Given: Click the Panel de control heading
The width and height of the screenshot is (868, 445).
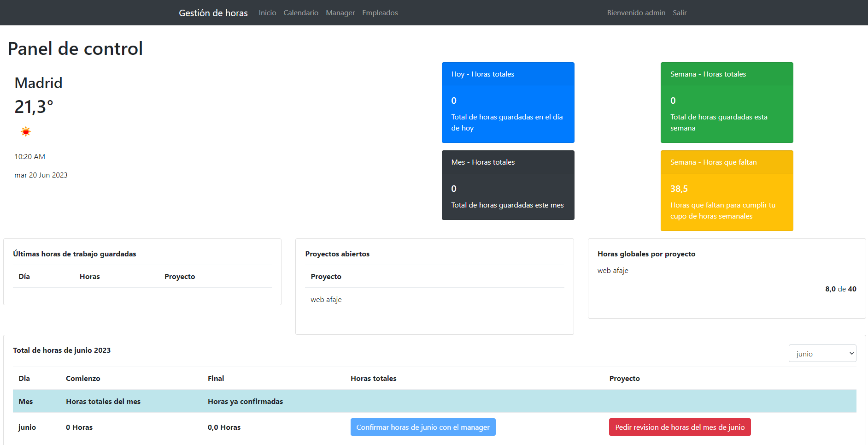Looking at the screenshot, I should pyautogui.click(x=75, y=48).
